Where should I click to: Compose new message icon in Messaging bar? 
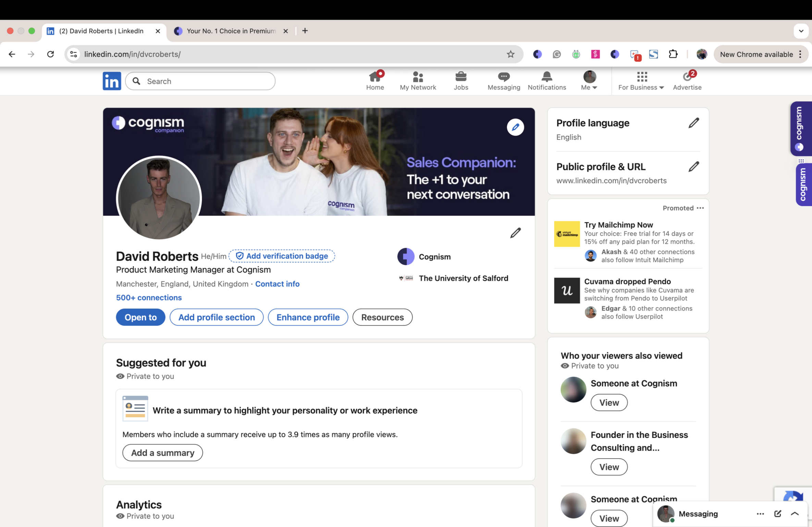click(777, 513)
